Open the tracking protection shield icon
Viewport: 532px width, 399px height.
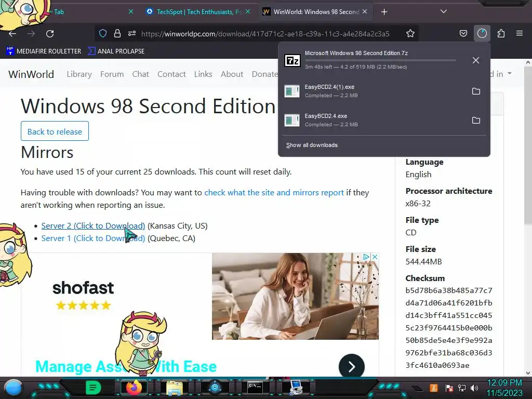[103, 33]
